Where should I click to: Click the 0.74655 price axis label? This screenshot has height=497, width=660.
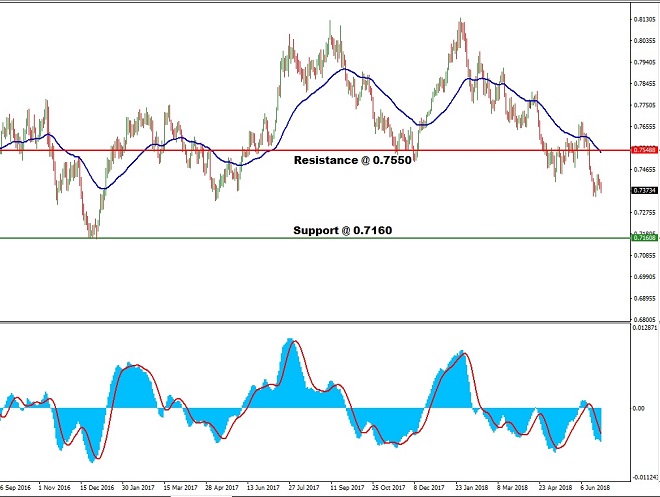[644, 170]
